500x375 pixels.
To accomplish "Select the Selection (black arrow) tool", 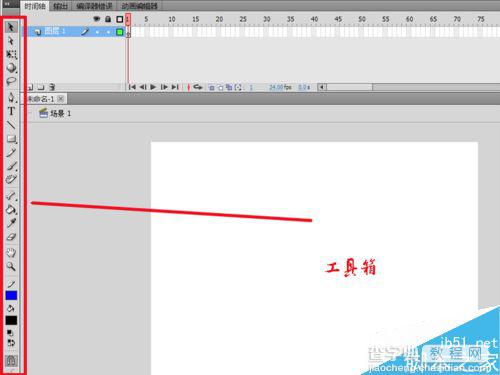I will pyautogui.click(x=11, y=27).
